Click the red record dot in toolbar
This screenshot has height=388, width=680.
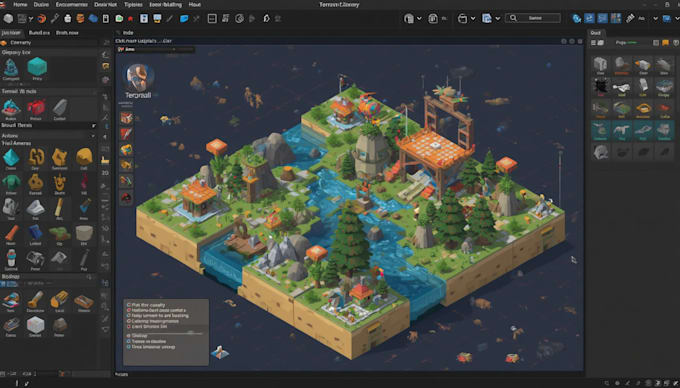point(131,19)
